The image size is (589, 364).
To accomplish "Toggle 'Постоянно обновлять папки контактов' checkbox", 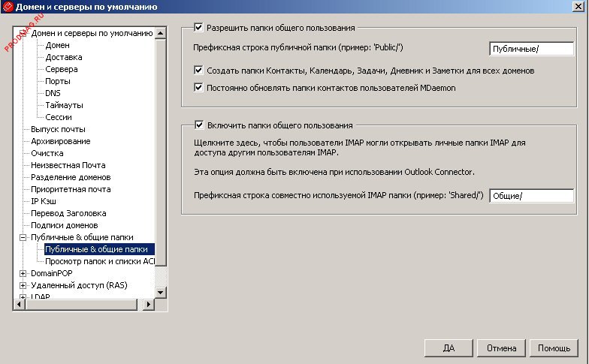I will point(199,88).
